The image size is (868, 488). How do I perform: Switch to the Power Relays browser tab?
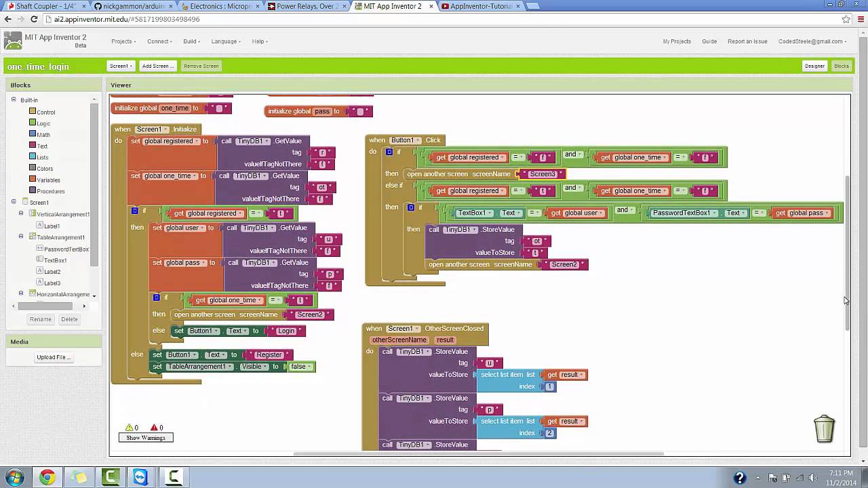coord(307,6)
